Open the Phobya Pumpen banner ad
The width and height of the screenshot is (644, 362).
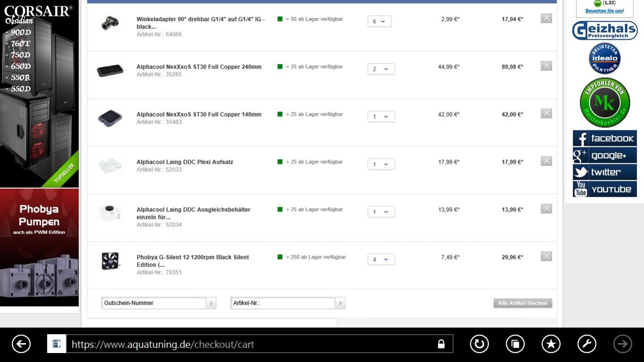[x=40, y=247]
